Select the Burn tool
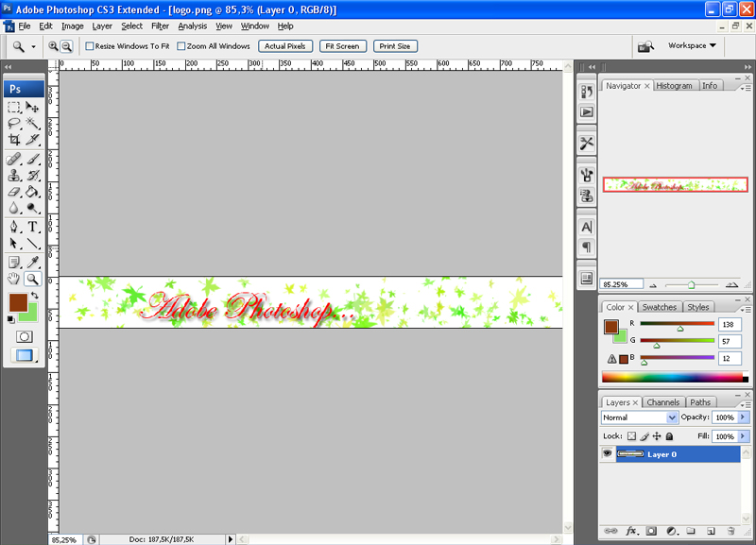Screen dimensions: 756x545 click(x=32, y=208)
